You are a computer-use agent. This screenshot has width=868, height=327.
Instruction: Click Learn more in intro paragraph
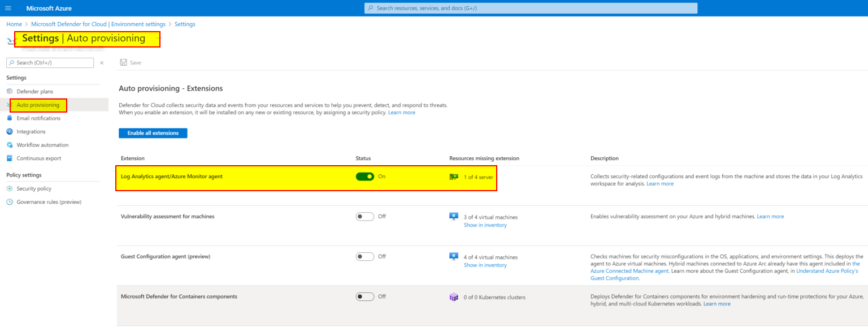tap(401, 113)
